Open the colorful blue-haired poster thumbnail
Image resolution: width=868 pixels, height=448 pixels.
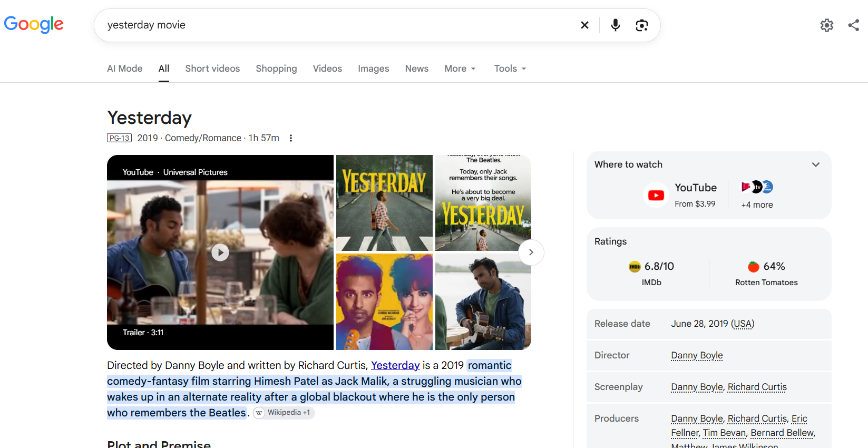[384, 302]
